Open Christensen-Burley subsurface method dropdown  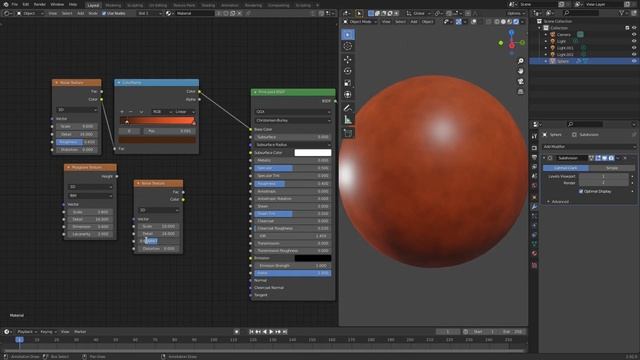click(x=293, y=120)
